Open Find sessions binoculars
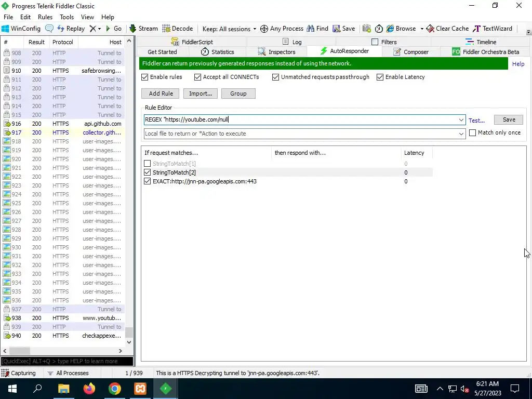 click(317, 29)
